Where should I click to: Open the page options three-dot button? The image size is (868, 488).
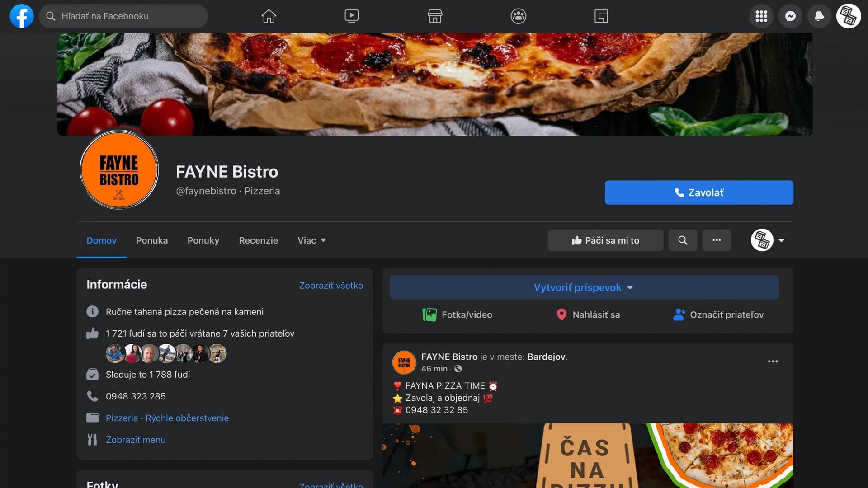pos(717,240)
